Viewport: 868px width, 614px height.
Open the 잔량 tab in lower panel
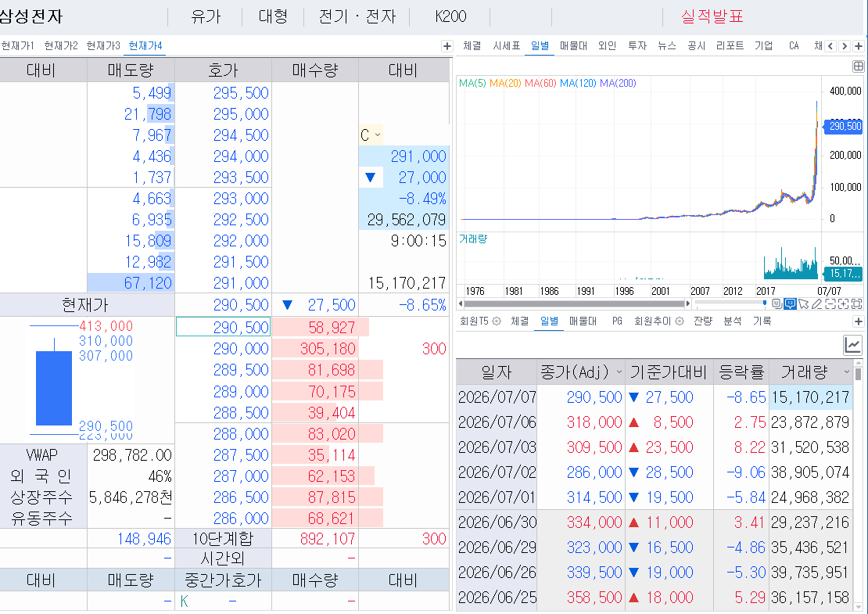(703, 321)
